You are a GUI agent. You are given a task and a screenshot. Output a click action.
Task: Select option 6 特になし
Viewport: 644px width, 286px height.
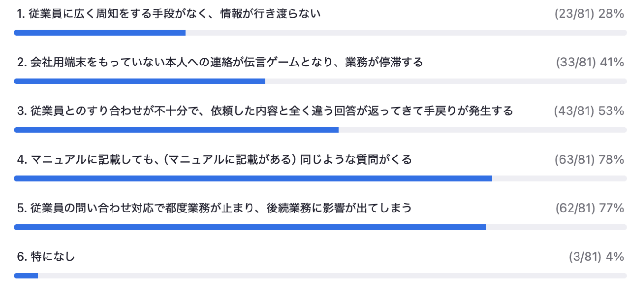tap(46, 257)
